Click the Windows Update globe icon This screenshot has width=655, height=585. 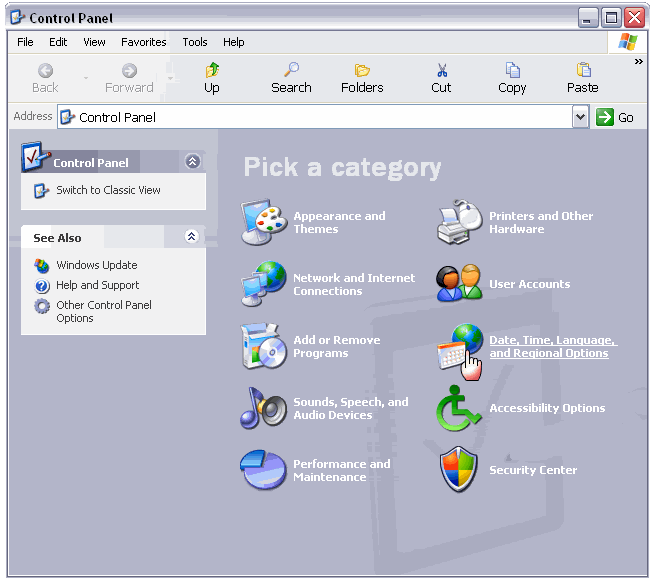42,265
